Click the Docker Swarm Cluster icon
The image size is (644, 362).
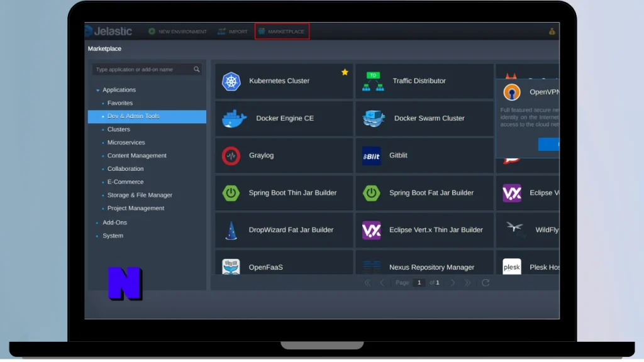[374, 119]
